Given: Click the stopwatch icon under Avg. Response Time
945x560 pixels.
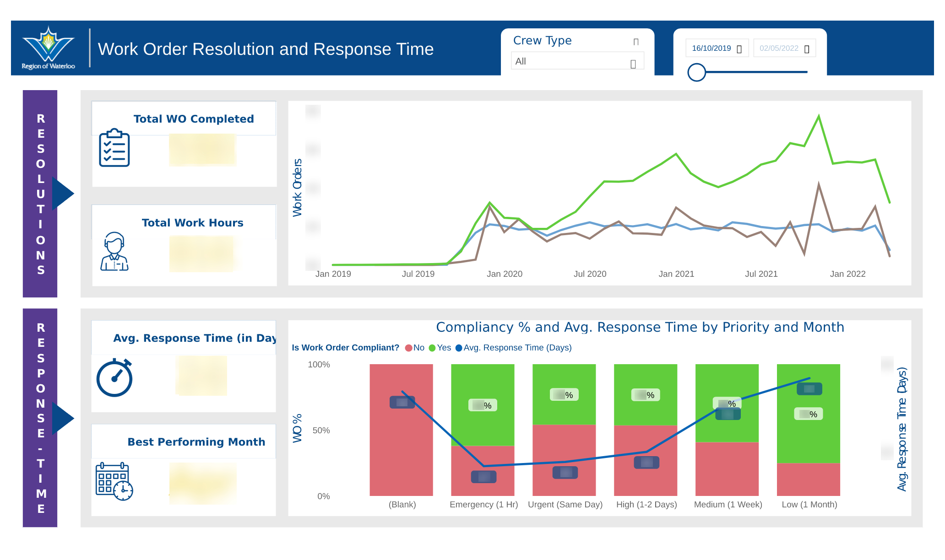Looking at the screenshot, I should [x=114, y=378].
